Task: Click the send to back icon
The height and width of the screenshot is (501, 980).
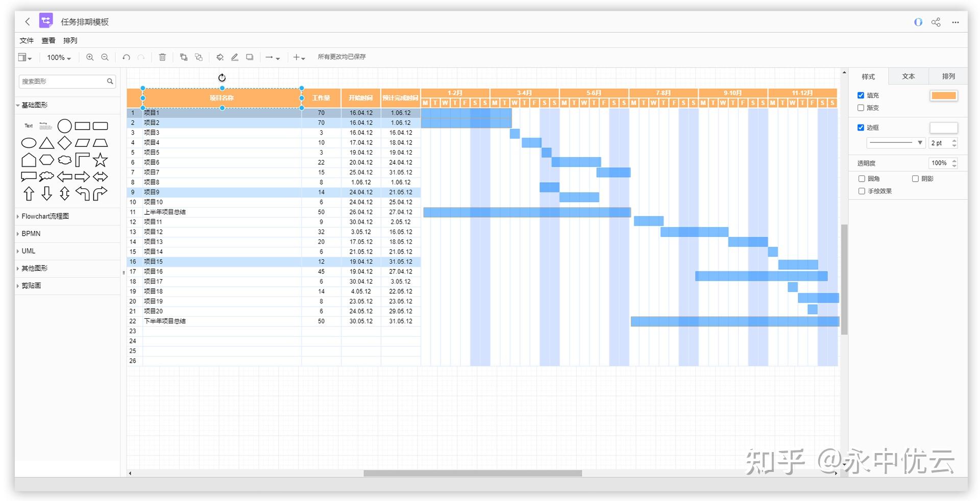Action: point(199,57)
